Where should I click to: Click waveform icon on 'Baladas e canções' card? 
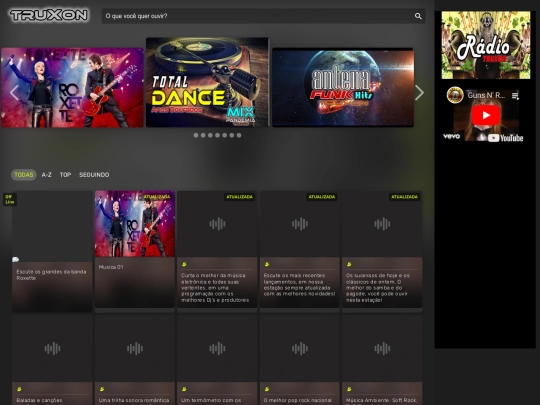[52, 349]
